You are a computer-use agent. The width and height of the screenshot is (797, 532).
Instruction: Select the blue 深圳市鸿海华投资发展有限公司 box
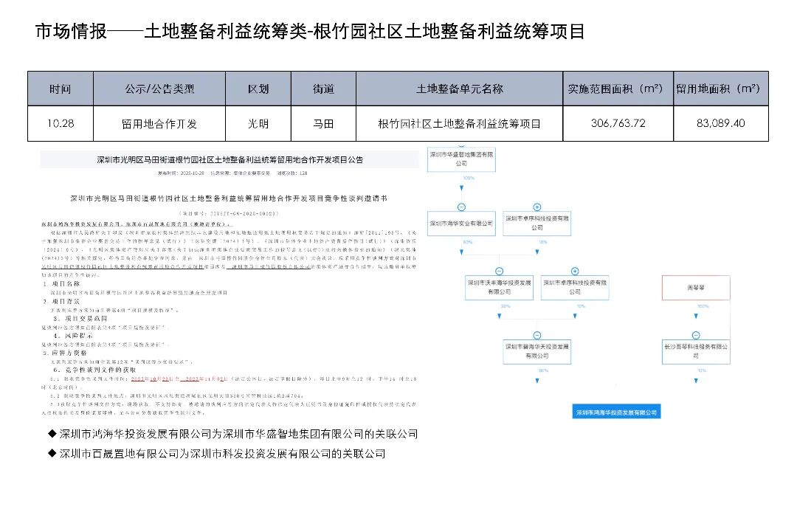pos(615,412)
